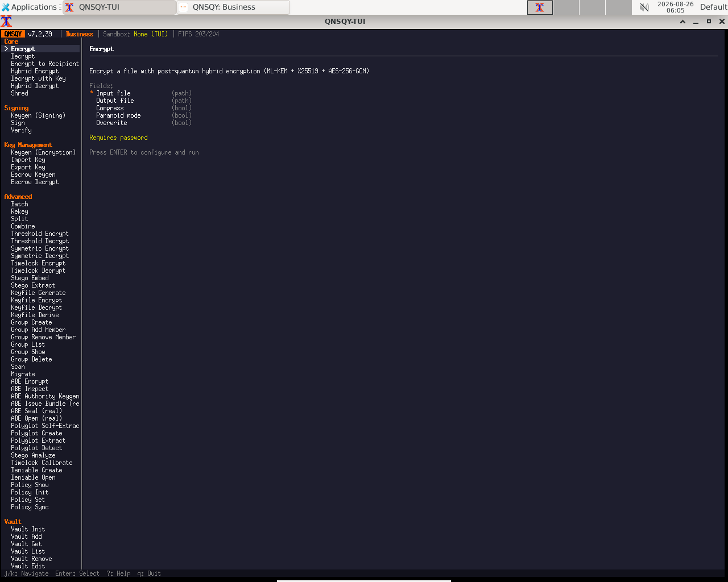Select Export Key
This screenshot has width=728, height=582.
pyautogui.click(x=28, y=167)
